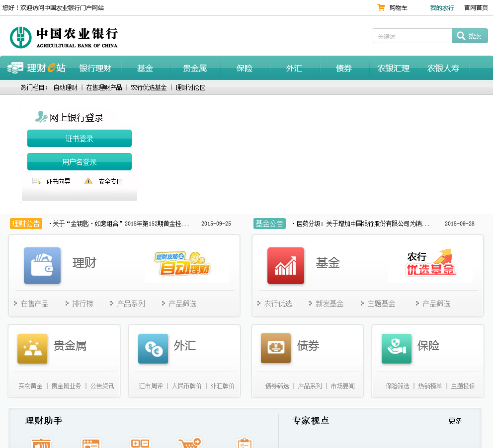Click the magnifier search button
The image size is (493, 448).
coord(470,36)
